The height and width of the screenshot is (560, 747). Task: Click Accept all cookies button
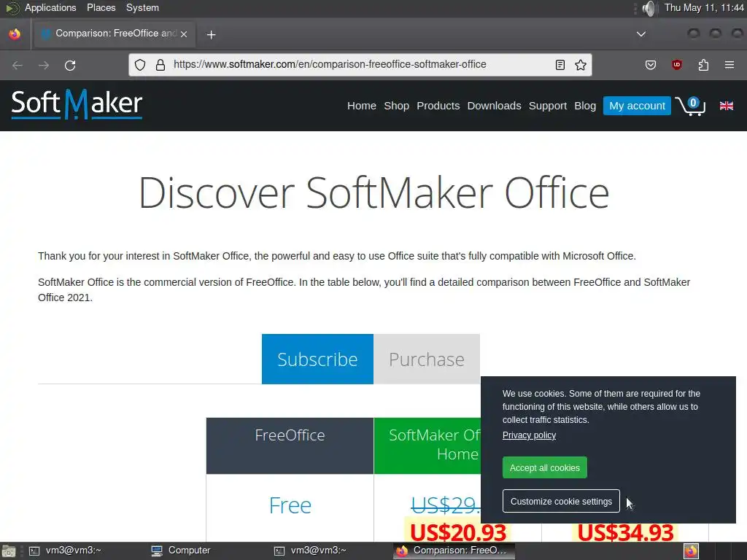(x=544, y=467)
